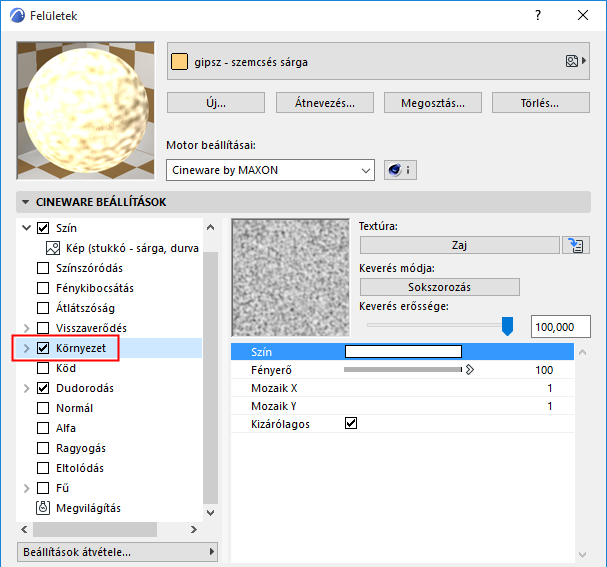Click the Archicad logo icon in the title bar
Viewport: 607px width, 567px height.
(x=17, y=15)
